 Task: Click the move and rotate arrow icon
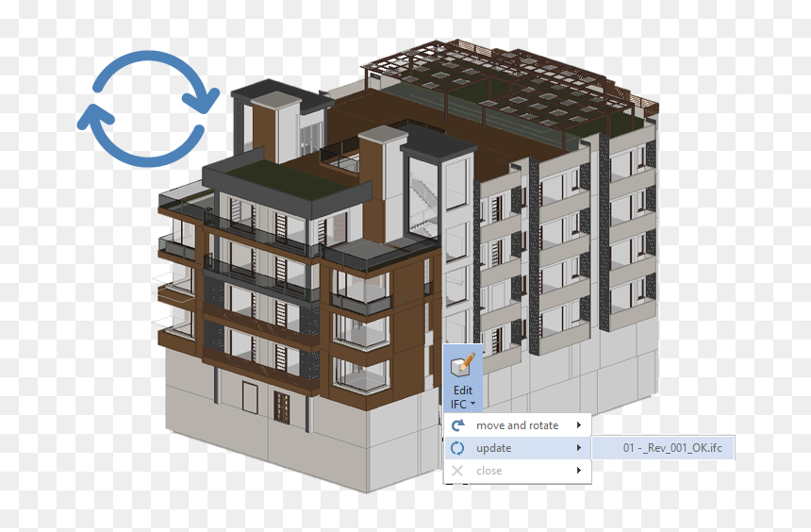[457, 425]
